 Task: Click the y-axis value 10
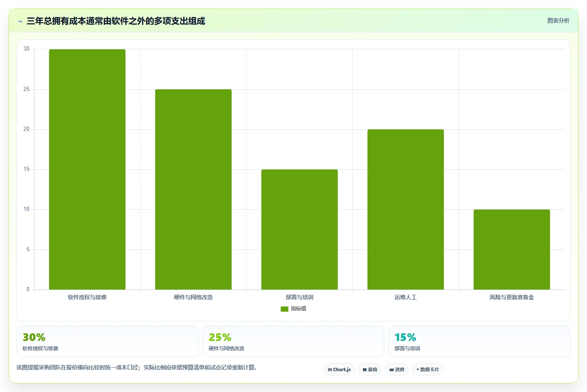pos(26,209)
